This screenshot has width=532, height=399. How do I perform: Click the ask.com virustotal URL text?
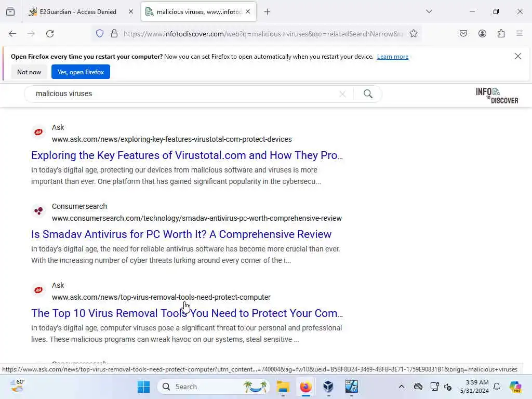(x=171, y=139)
